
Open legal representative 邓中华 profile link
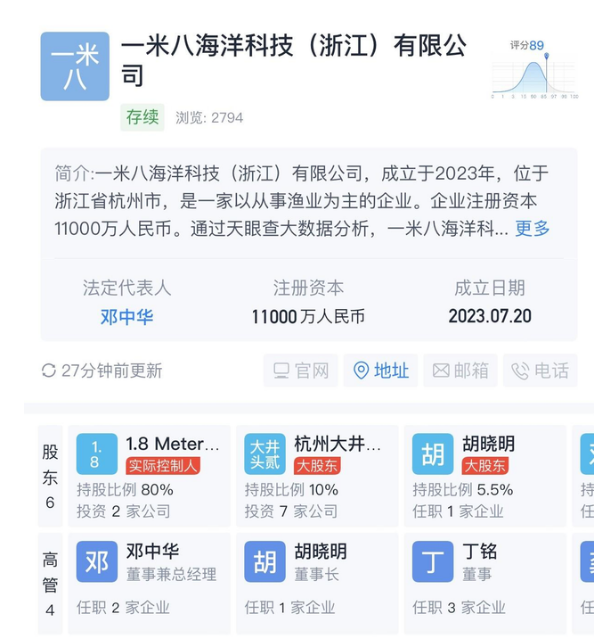click(127, 317)
